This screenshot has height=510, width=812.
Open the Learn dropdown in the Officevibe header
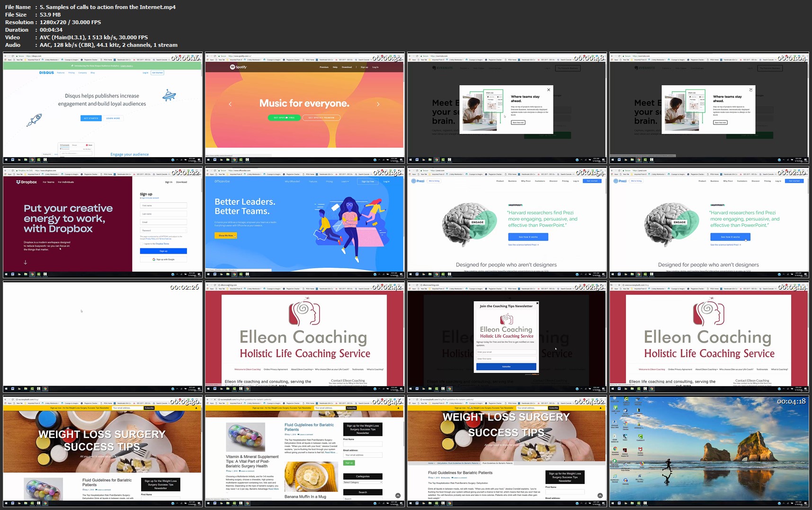coord(345,182)
